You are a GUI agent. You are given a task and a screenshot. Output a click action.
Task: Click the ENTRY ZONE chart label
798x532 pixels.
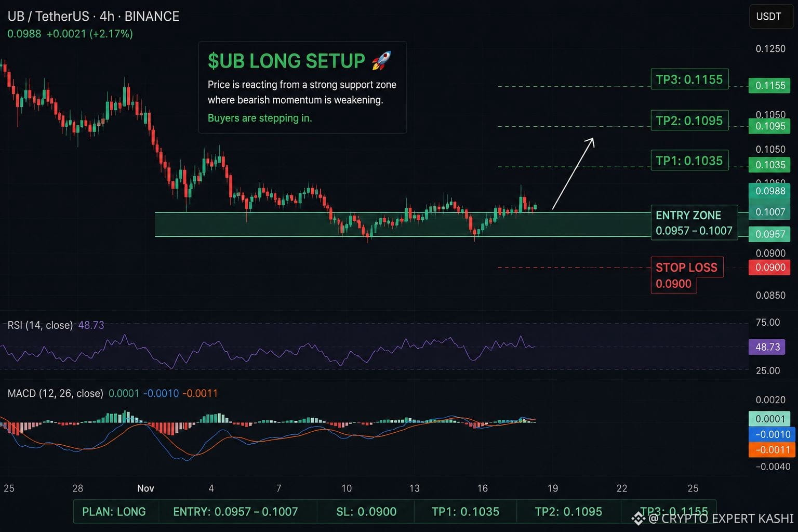point(694,223)
